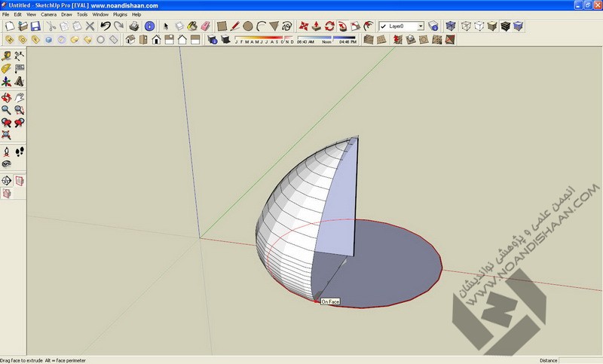Viewport: 603px width, 364px height.
Task: Select the Circle drawing tool
Action: 247,26
